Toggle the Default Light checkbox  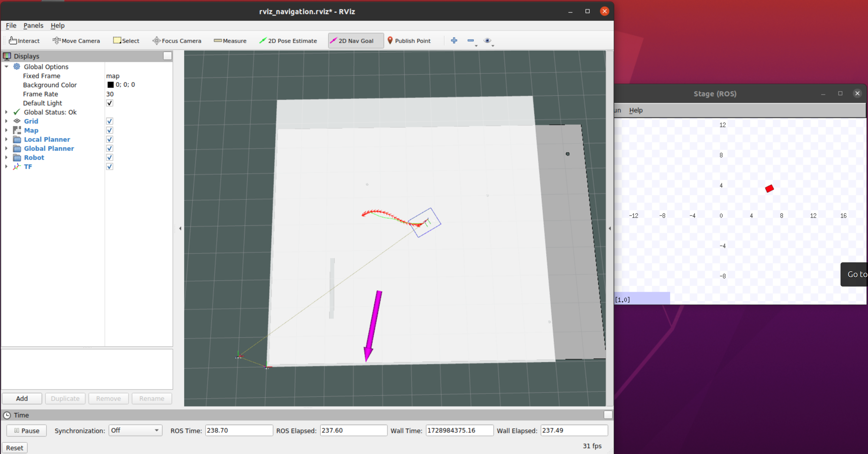point(110,103)
